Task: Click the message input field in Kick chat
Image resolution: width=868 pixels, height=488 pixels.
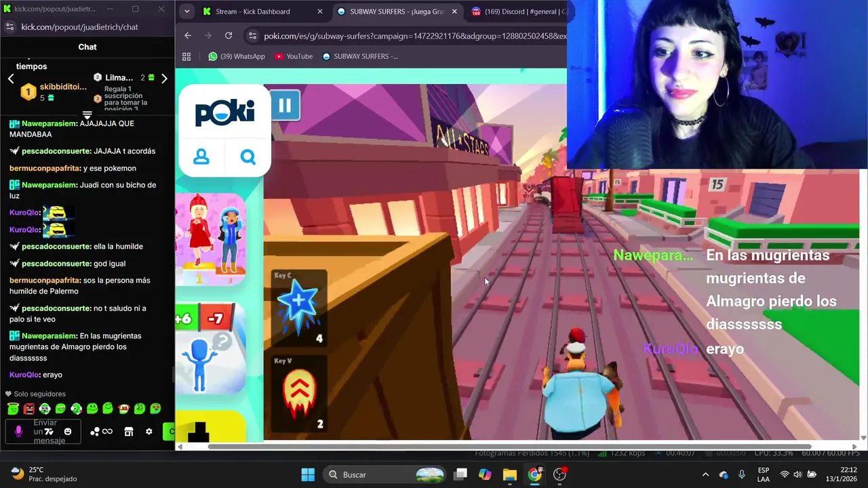Action: point(43,431)
